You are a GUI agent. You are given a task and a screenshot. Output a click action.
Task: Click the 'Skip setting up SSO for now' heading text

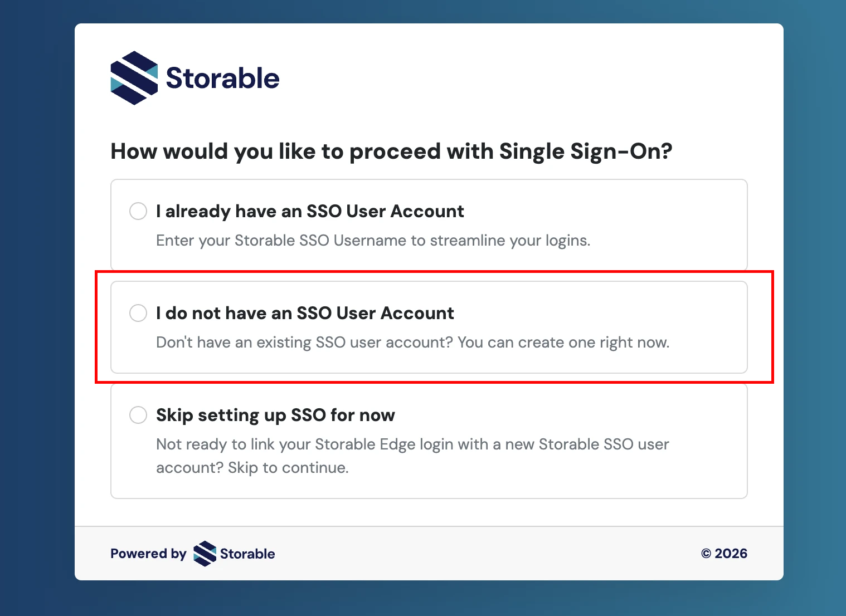275,415
